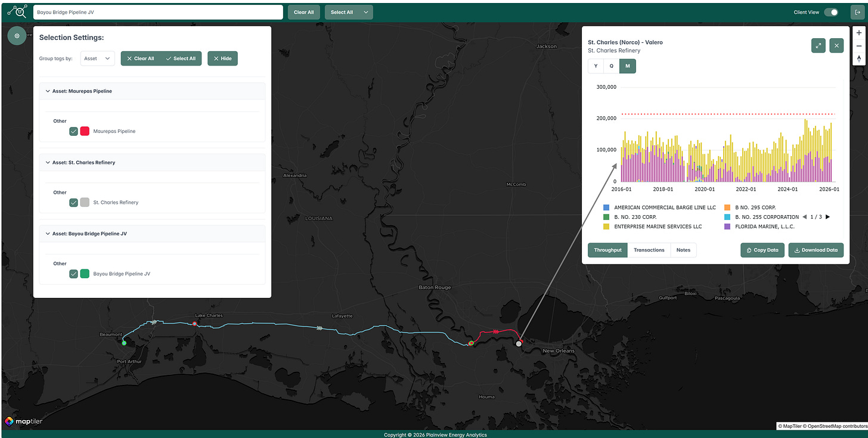This screenshot has width=868, height=438.
Task: Open the © MapTiler attribution link
Action: (x=790, y=426)
